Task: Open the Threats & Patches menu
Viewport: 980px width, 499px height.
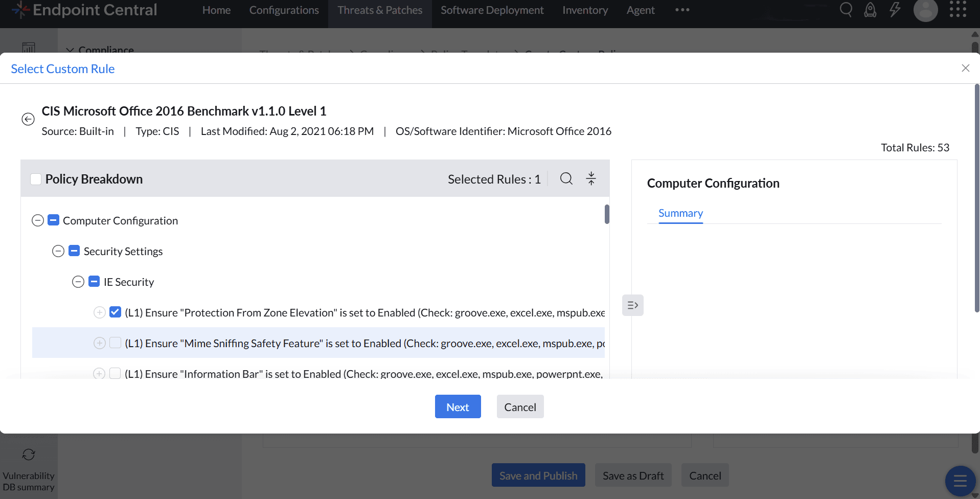Action: [x=380, y=10]
